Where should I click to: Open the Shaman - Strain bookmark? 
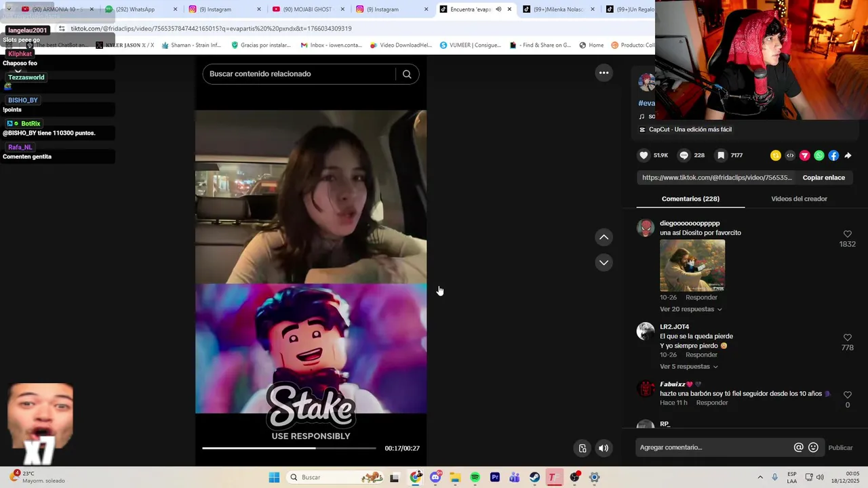click(x=191, y=45)
